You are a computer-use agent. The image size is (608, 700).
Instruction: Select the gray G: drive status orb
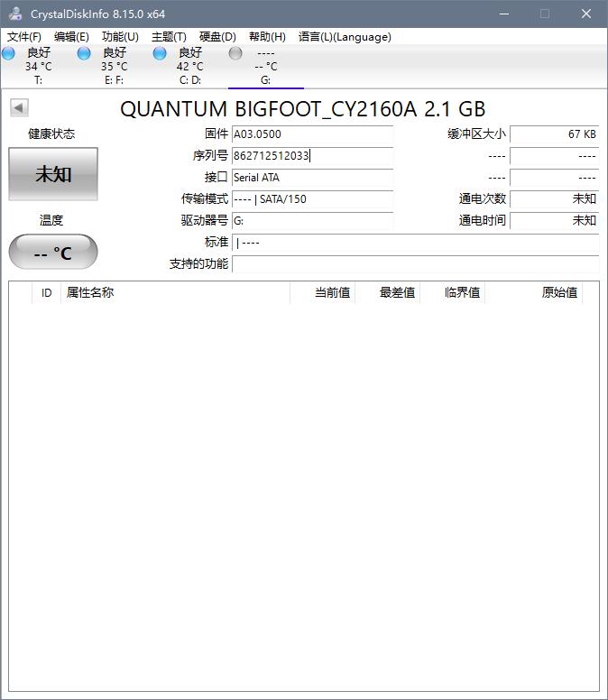coord(235,53)
